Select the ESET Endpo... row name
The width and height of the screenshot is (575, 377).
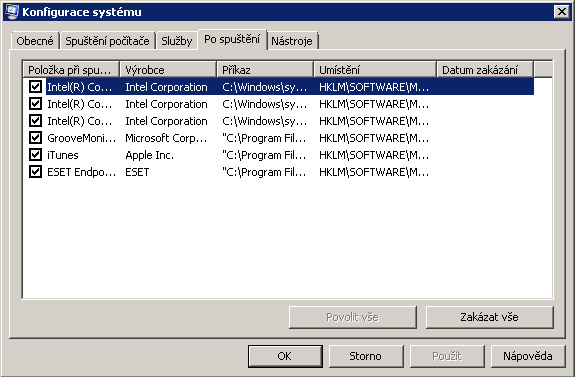coord(81,172)
